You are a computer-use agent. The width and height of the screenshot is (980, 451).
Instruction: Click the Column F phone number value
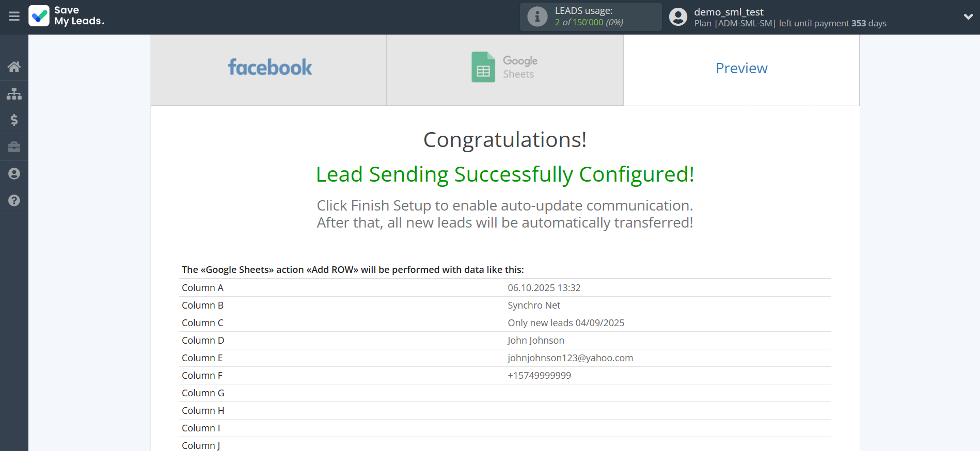click(539, 376)
